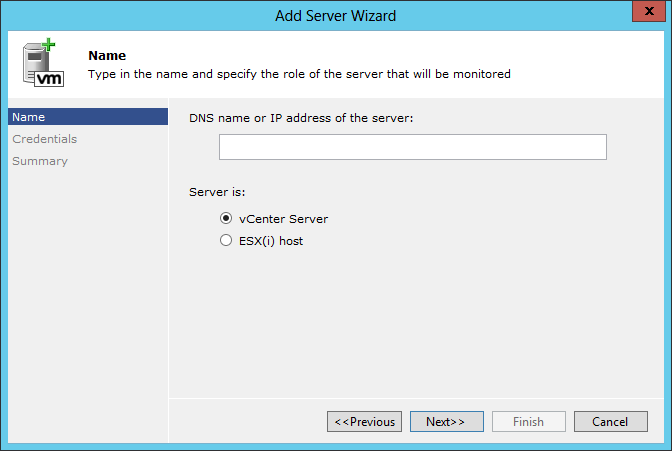Viewport: 672px width, 451px height.
Task: Click the bold Name heading
Action: pos(107,56)
